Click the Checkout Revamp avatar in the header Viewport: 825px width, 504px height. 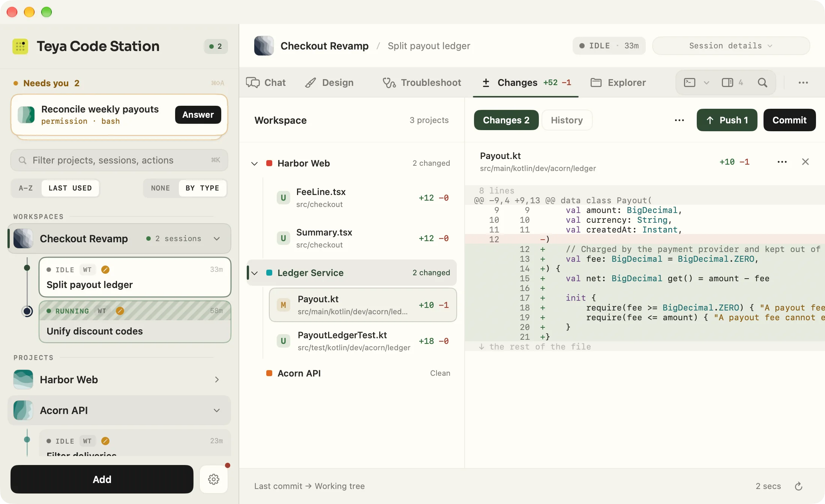click(264, 46)
